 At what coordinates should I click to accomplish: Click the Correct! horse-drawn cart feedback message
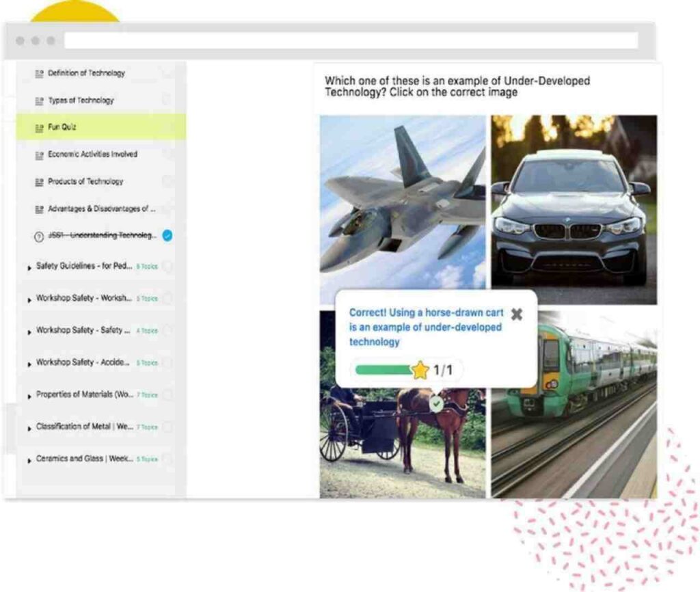click(426, 327)
